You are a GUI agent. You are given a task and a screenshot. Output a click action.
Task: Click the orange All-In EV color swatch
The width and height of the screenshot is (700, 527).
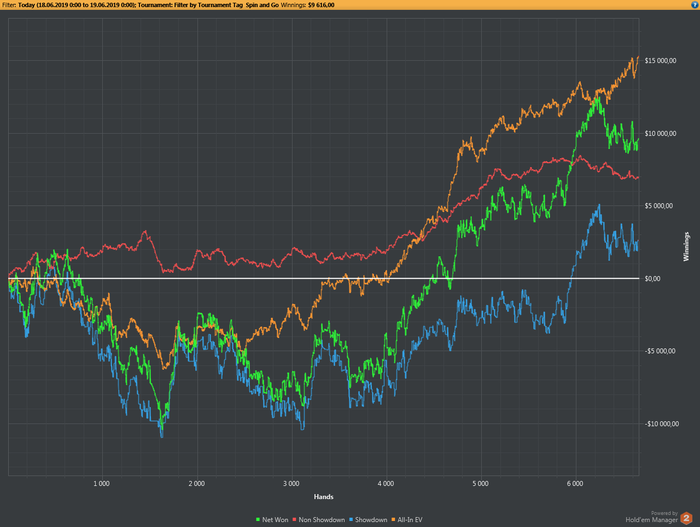coord(393,519)
